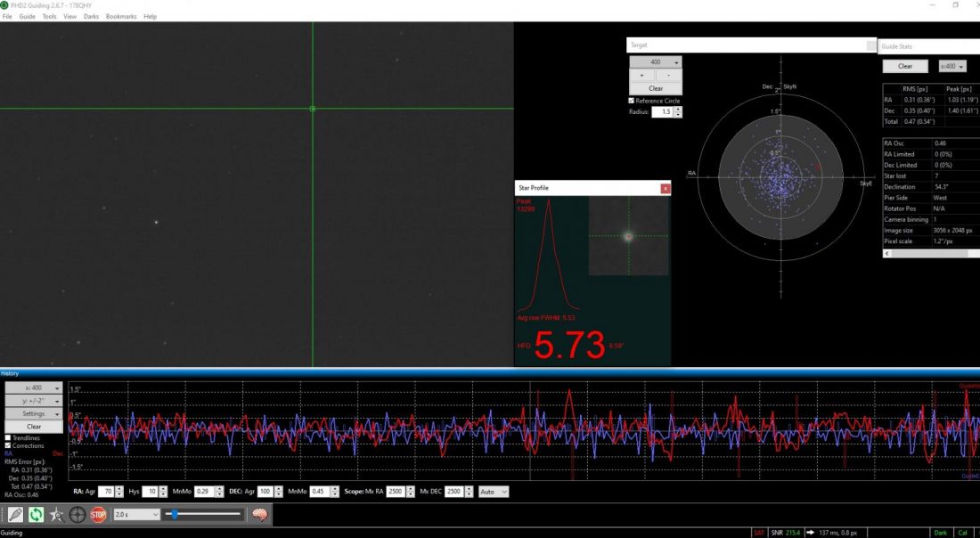Click the Guide Stats horizontal scrollbar
This screenshot has width=980, height=538.
click(931, 254)
